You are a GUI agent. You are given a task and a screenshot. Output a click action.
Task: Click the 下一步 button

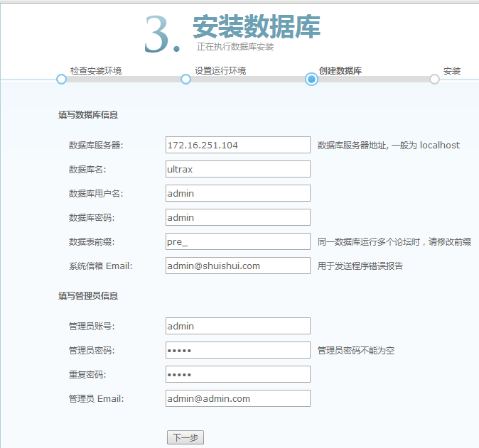click(185, 437)
